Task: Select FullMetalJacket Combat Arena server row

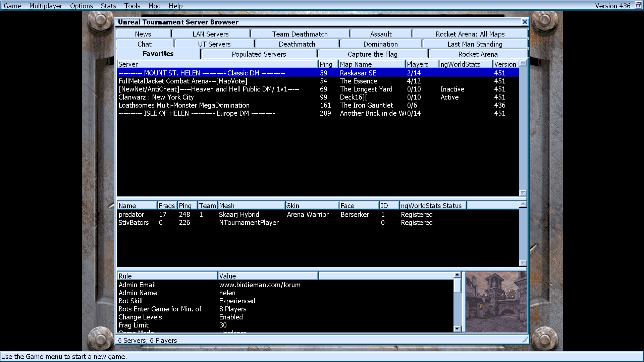Action: pyautogui.click(x=318, y=81)
